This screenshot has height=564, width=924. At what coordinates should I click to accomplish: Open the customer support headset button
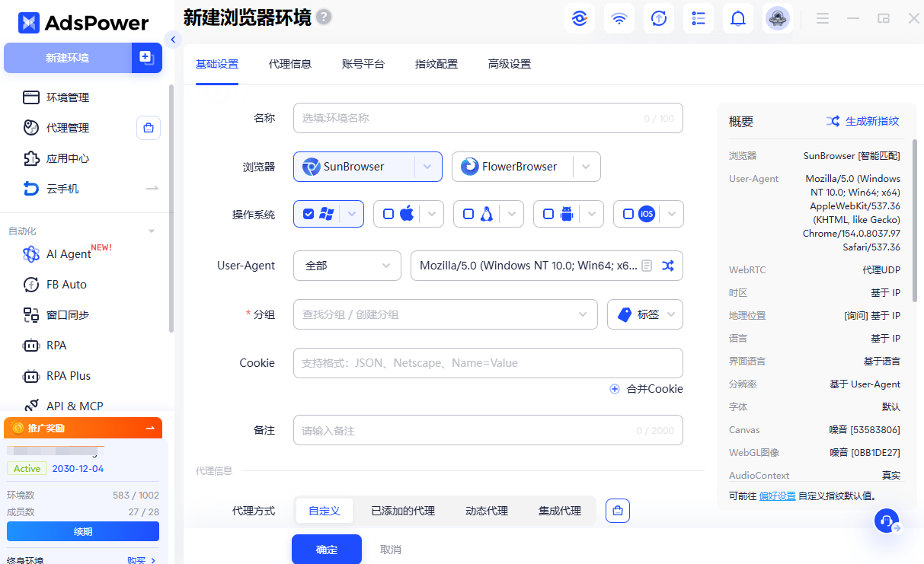[x=887, y=521]
